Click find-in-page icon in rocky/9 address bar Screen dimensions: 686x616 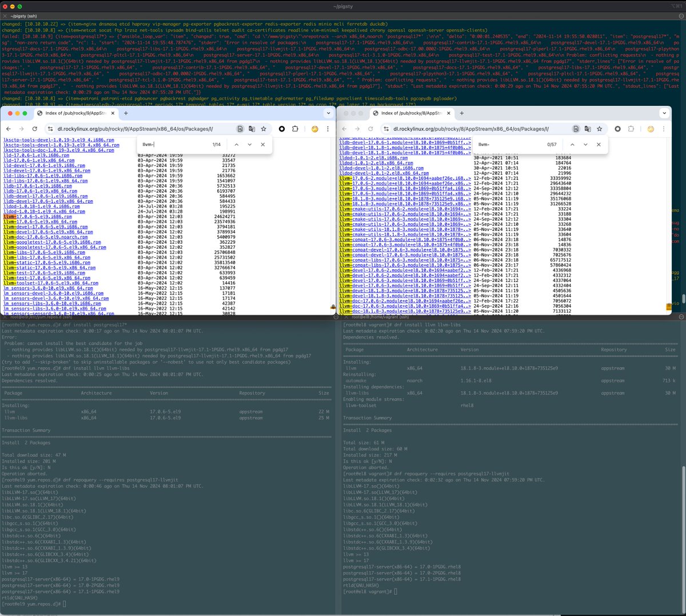(x=240, y=129)
